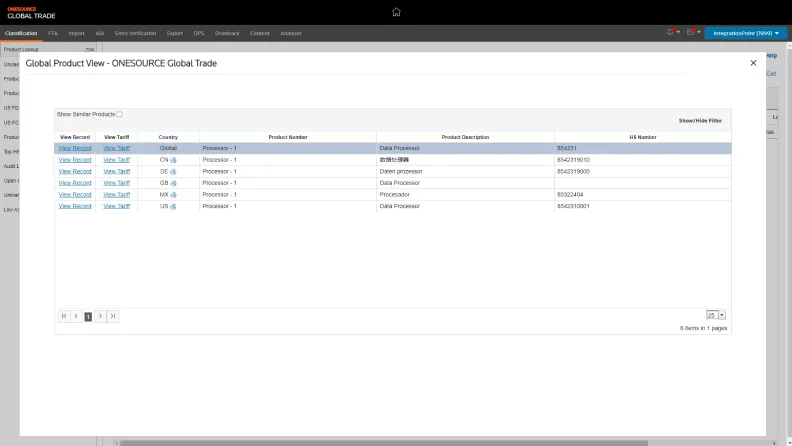Open Product Lookup in the background sidebar
Screen dimensions: 792x446
[x=21, y=49]
